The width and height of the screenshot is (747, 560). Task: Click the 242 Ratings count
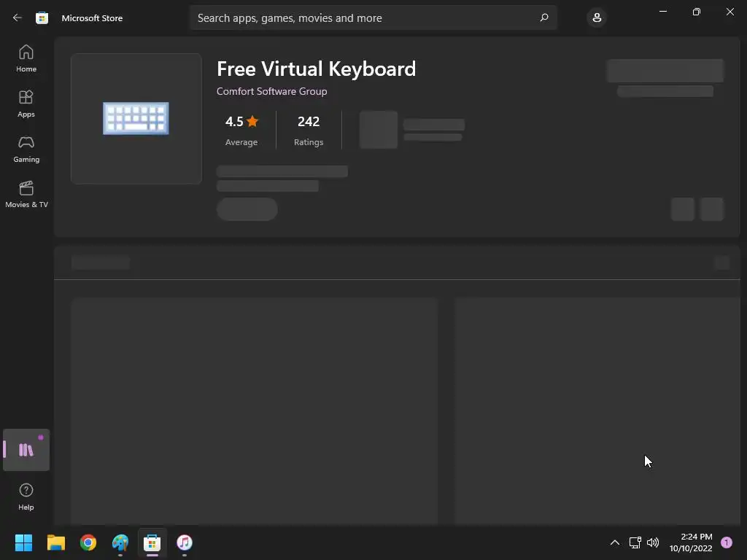tap(309, 130)
